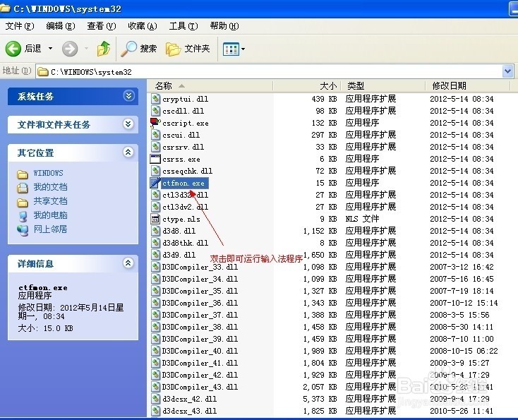Open the address bar dropdown arrow
The width and height of the screenshot is (518, 420).
coord(507,71)
